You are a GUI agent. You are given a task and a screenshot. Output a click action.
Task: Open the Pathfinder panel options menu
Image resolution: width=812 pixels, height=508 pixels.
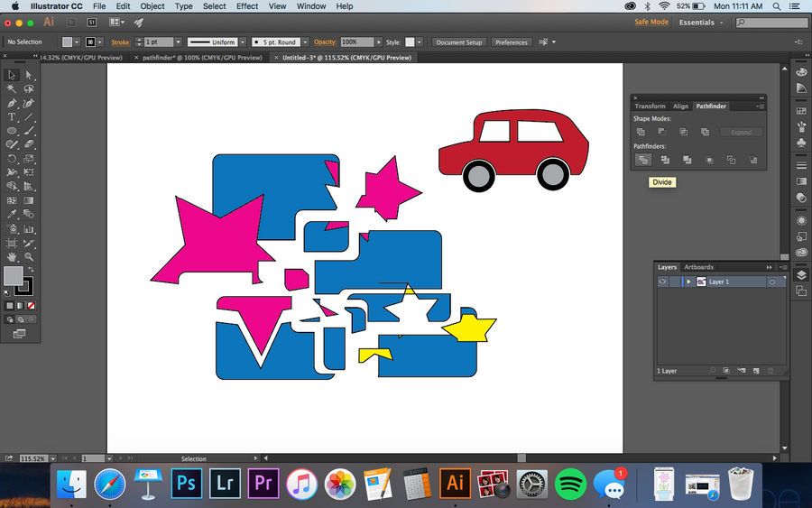(760, 106)
